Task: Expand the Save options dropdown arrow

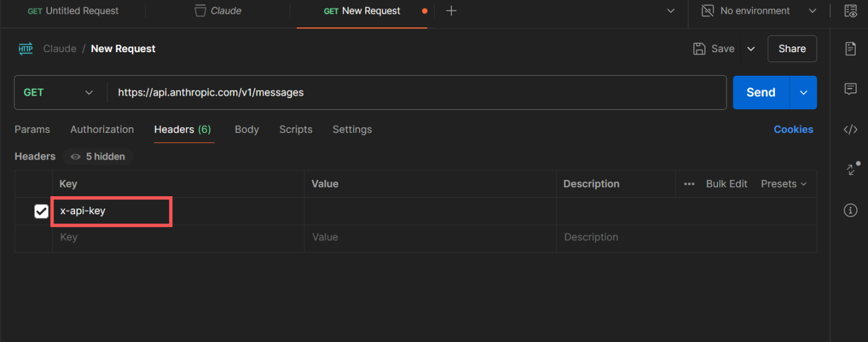Action: click(x=751, y=49)
